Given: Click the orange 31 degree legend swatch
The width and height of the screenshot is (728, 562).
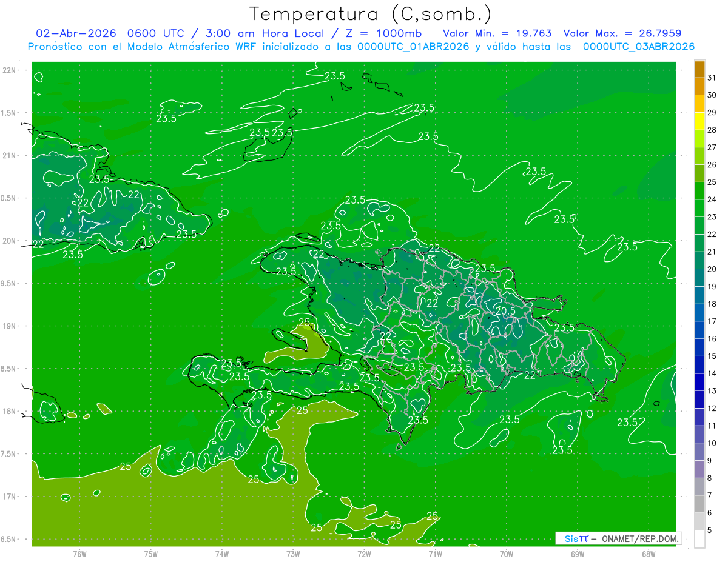Looking at the screenshot, I should [x=699, y=69].
